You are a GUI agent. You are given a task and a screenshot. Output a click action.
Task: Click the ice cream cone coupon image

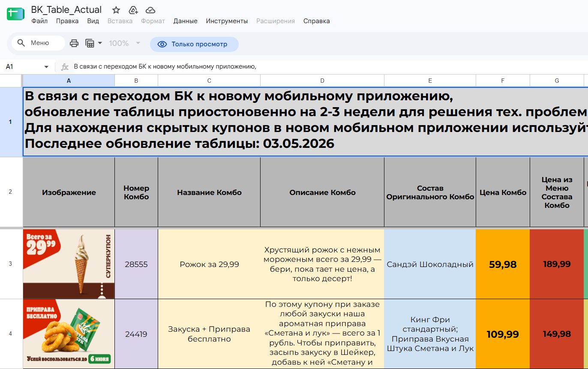point(69,264)
